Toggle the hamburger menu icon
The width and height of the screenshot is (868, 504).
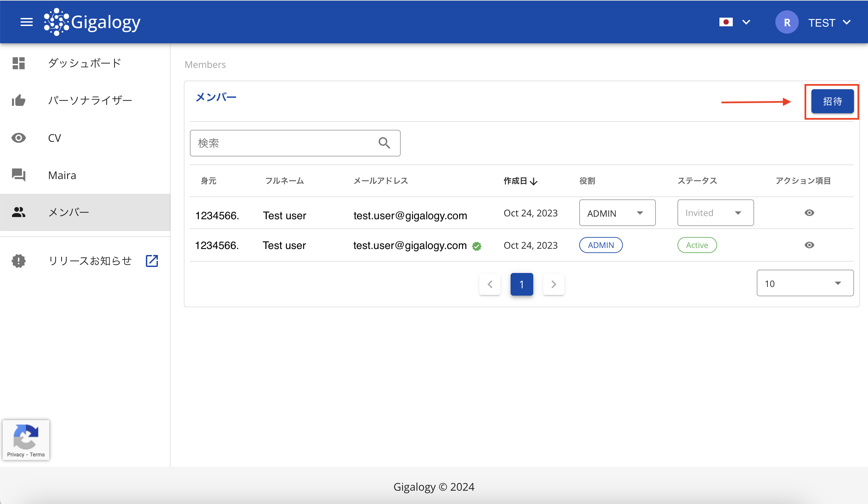(x=26, y=22)
